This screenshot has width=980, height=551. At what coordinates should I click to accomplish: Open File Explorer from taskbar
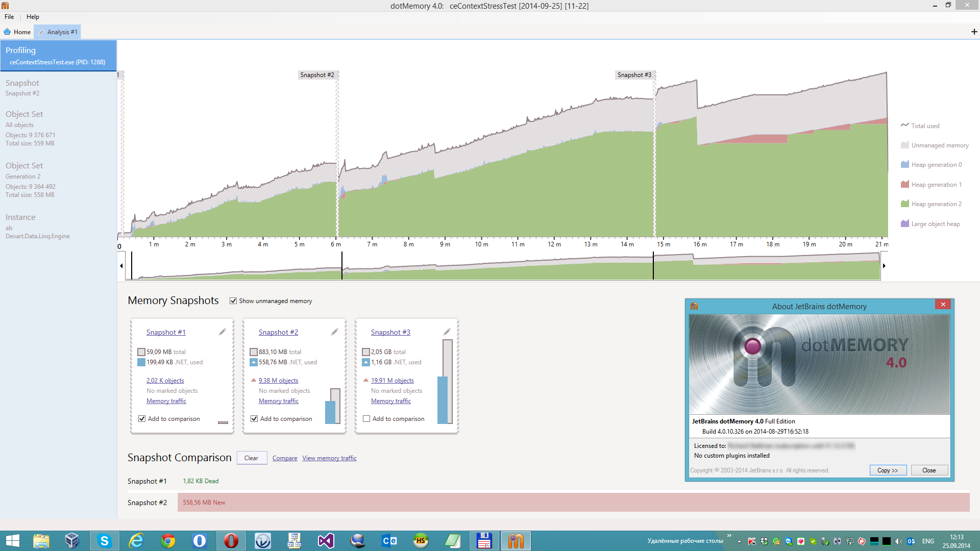click(x=41, y=541)
